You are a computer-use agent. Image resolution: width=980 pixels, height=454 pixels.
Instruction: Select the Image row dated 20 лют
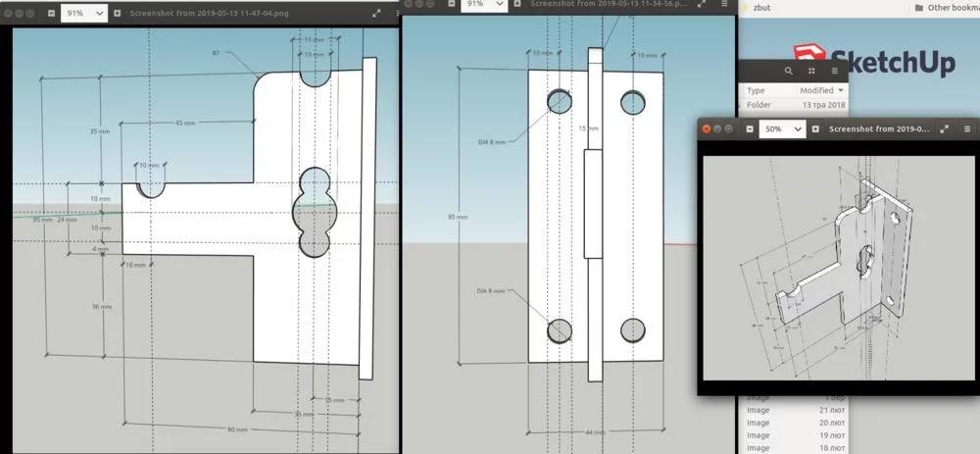794,423
